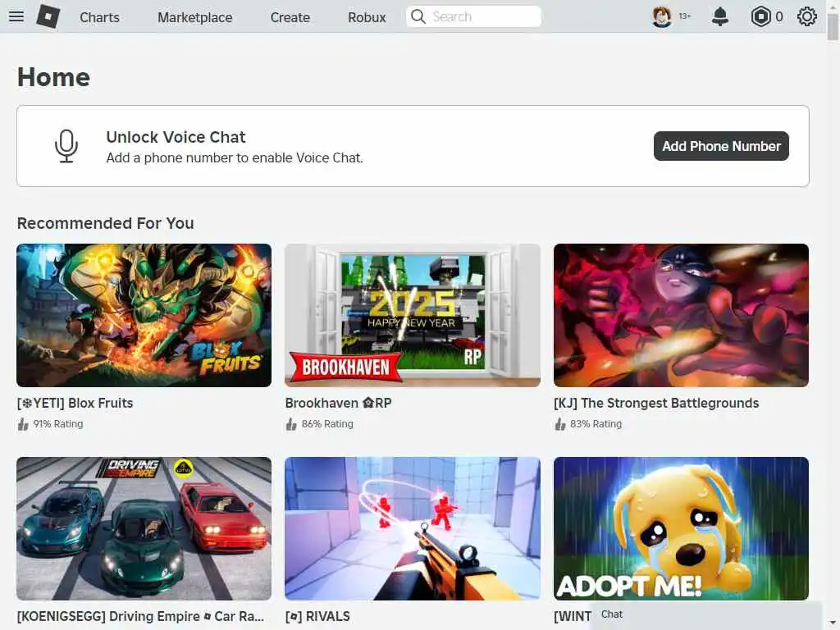Click the 86% Rating text
This screenshot has width=840, height=630.
[327, 424]
